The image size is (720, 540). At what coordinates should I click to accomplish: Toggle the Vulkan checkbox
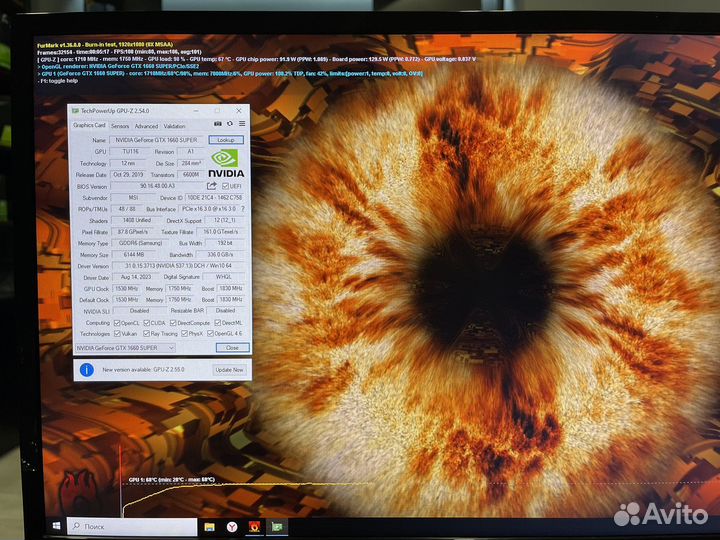pyautogui.click(x=116, y=333)
